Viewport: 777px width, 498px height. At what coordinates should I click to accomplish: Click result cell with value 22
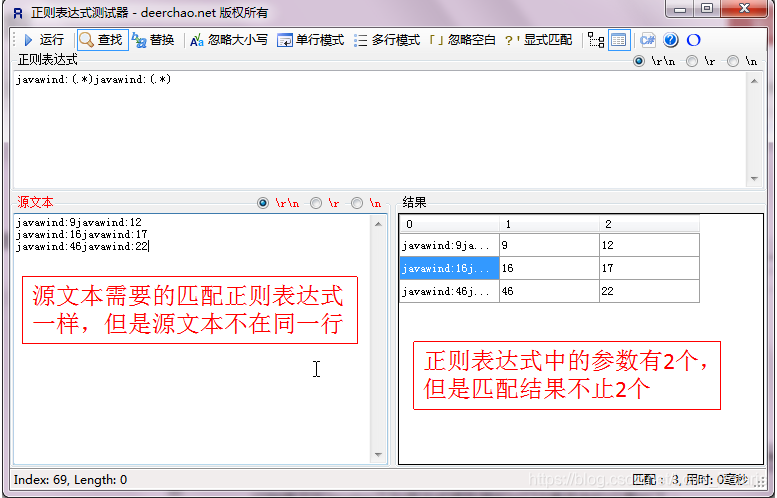[x=650, y=291]
